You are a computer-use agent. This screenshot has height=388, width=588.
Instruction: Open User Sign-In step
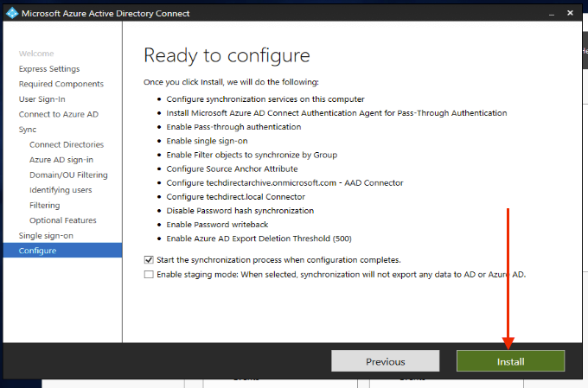point(42,99)
